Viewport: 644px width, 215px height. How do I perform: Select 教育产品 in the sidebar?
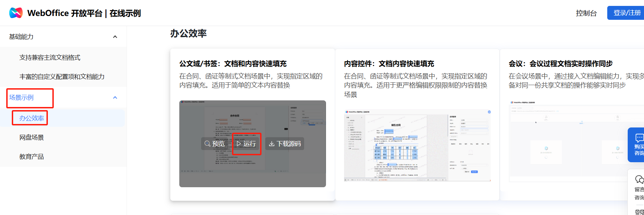click(x=32, y=157)
